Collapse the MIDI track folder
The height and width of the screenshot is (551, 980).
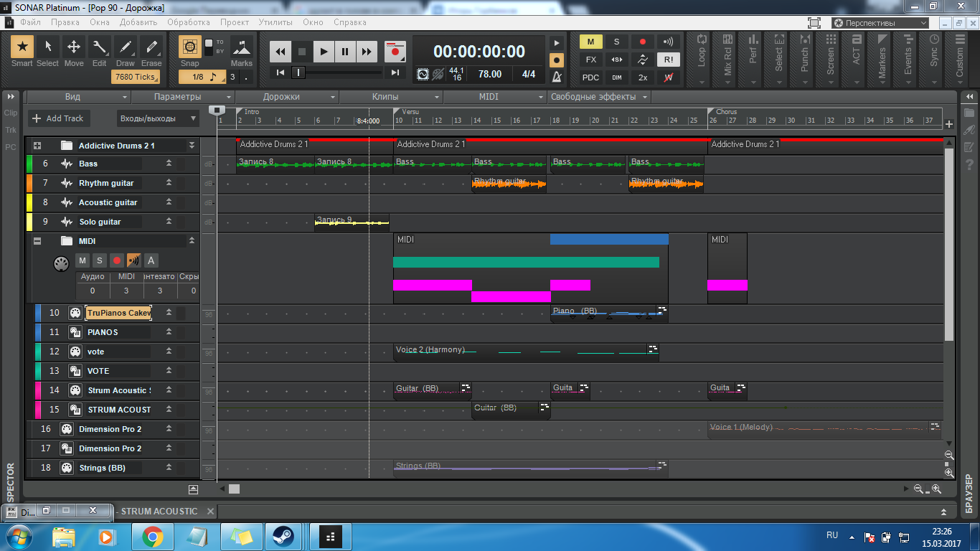click(37, 241)
